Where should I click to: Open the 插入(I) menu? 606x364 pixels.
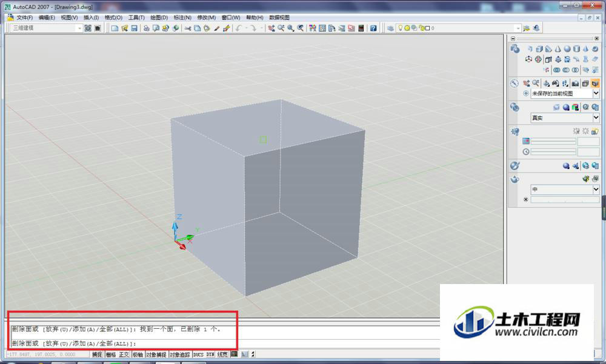point(92,18)
